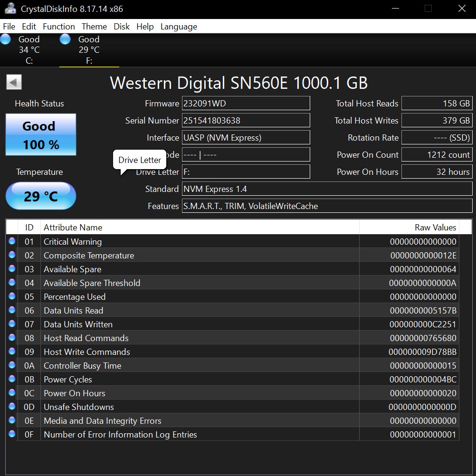Click the Power On Hours value 32 hours
Screen dimensions: 476x476
point(437,172)
